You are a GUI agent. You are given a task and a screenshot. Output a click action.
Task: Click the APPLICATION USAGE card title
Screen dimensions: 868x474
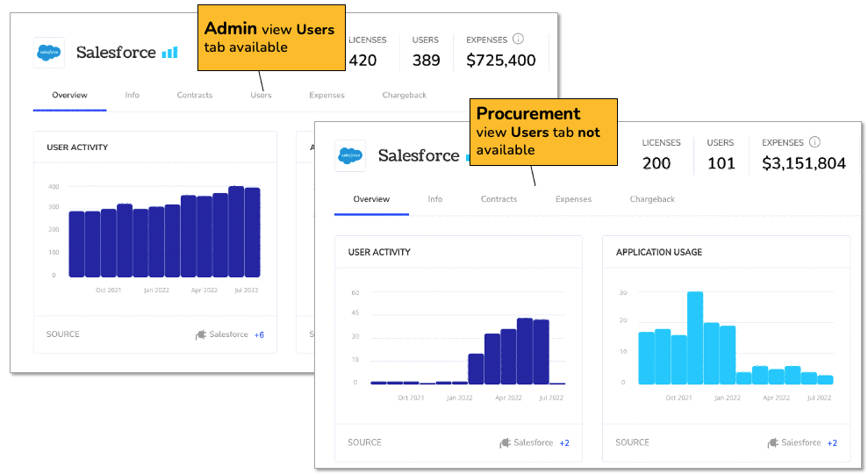click(659, 253)
